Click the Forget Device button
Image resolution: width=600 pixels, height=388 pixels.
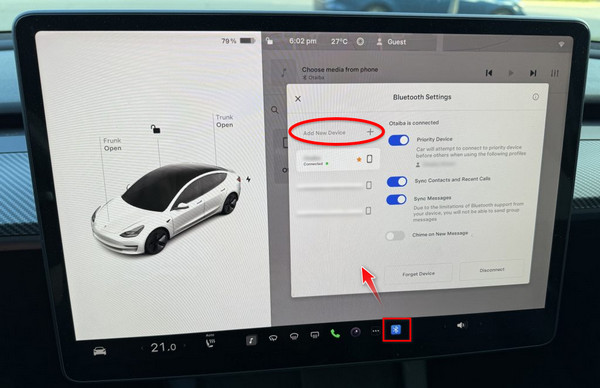click(418, 274)
